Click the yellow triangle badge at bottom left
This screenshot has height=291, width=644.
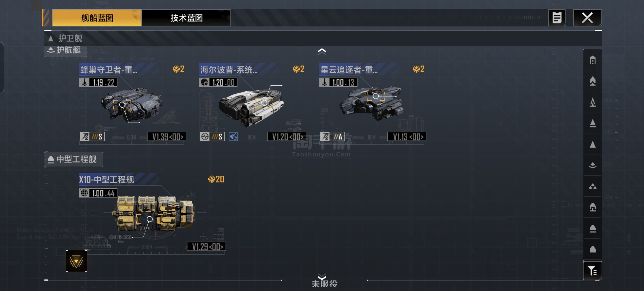click(x=76, y=261)
